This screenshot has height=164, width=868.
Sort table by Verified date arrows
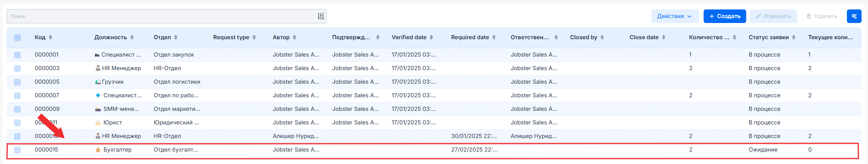coord(431,37)
